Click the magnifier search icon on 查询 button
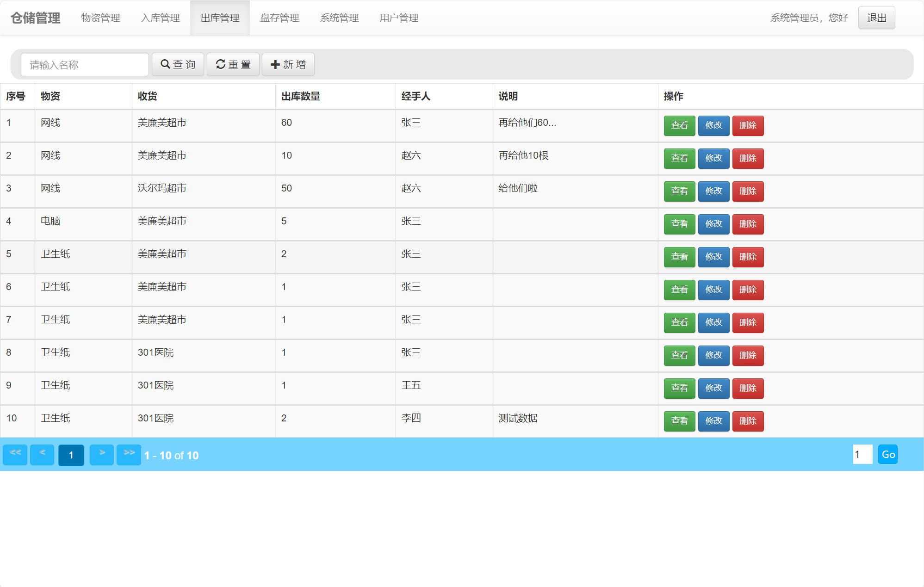Image resolution: width=924 pixels, height=587 pixels. (165, 64)
